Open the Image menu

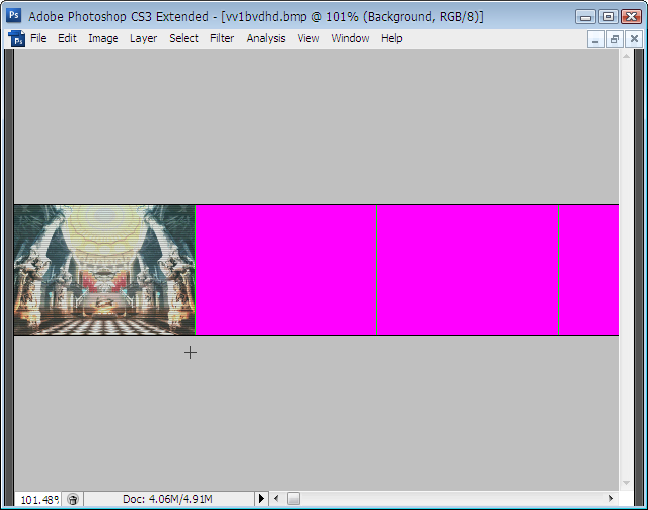click(103, 38)
